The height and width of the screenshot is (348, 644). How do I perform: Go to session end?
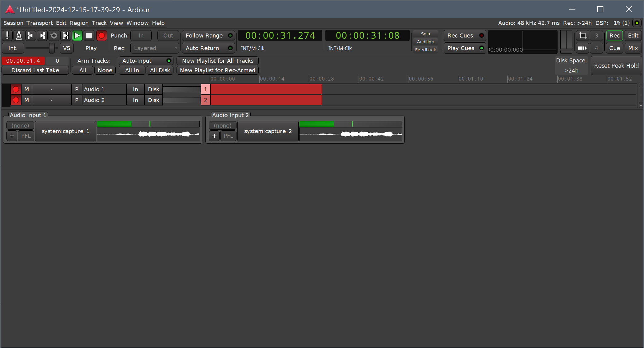42,36
